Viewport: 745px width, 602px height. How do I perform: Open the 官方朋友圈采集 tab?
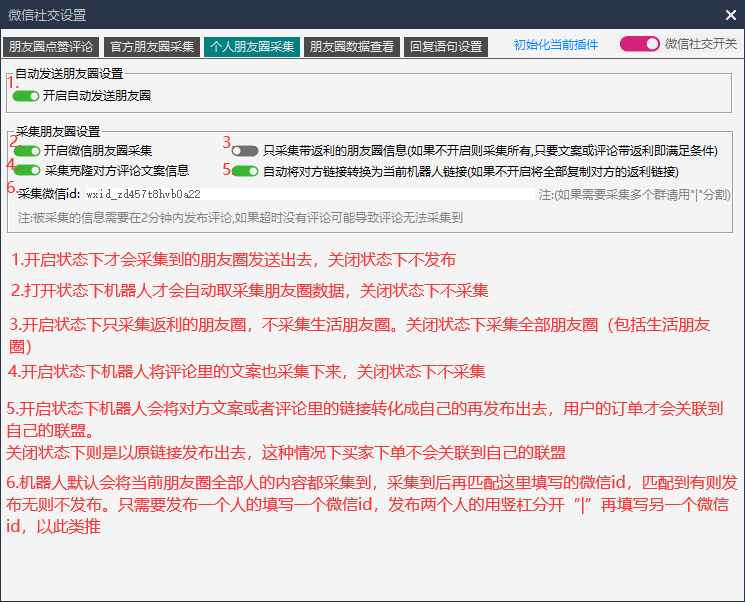pyautogui.click(x=150, y=46)
